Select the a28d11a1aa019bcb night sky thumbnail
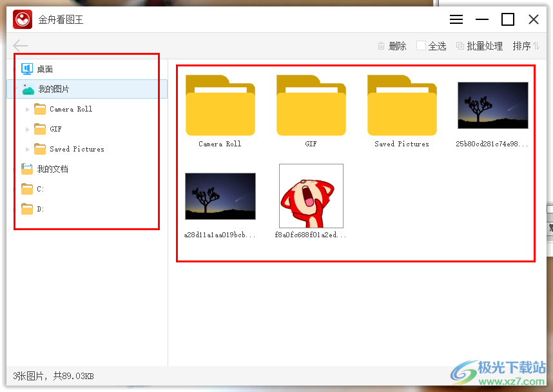This screenshot has width=553, height=392. click(x=220, y=196)
